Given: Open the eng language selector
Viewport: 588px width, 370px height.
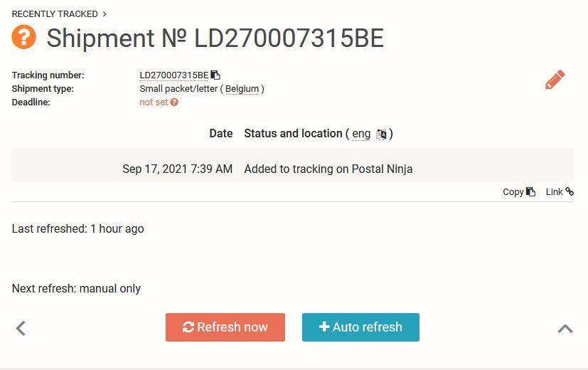Looking at the screenshot, I should pos(361,134).
